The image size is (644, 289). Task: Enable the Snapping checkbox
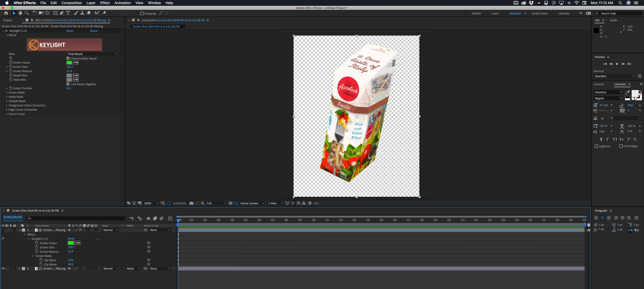click(x=142, y=14)
